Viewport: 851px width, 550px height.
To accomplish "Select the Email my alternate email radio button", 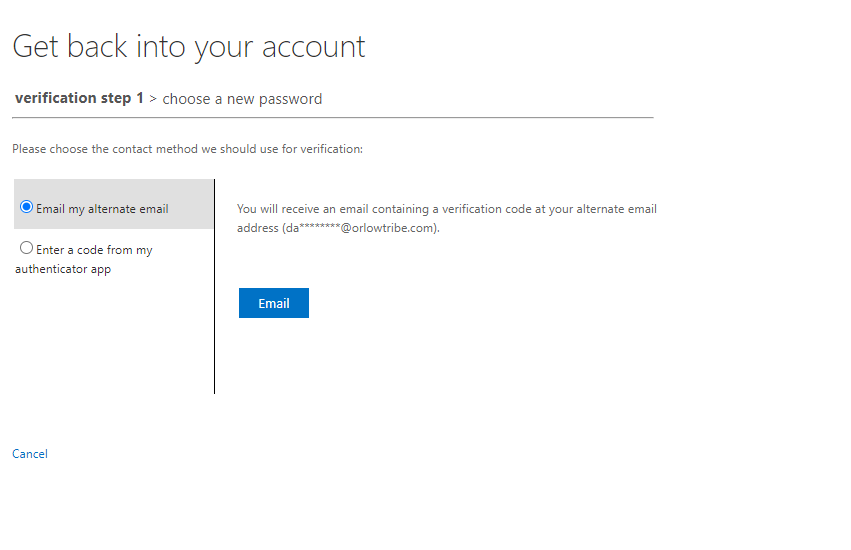I will [26, 207].
